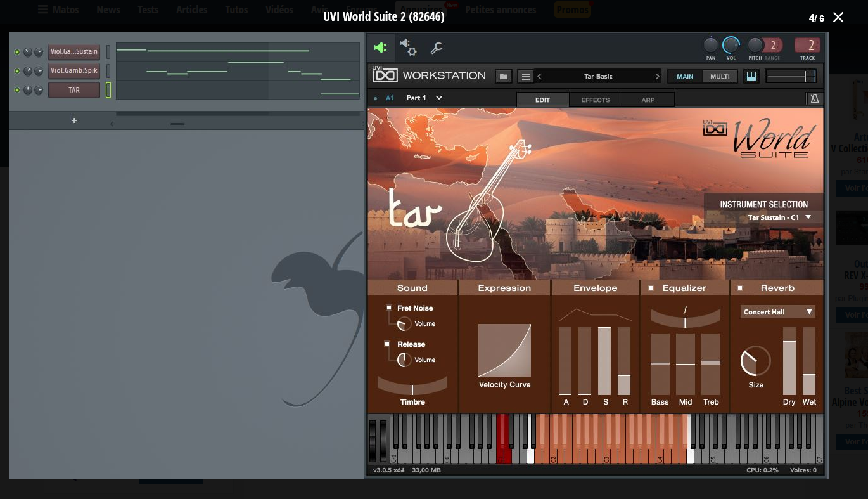Select the MULTI view
868x499 pixels.
(x=720, y=77)
